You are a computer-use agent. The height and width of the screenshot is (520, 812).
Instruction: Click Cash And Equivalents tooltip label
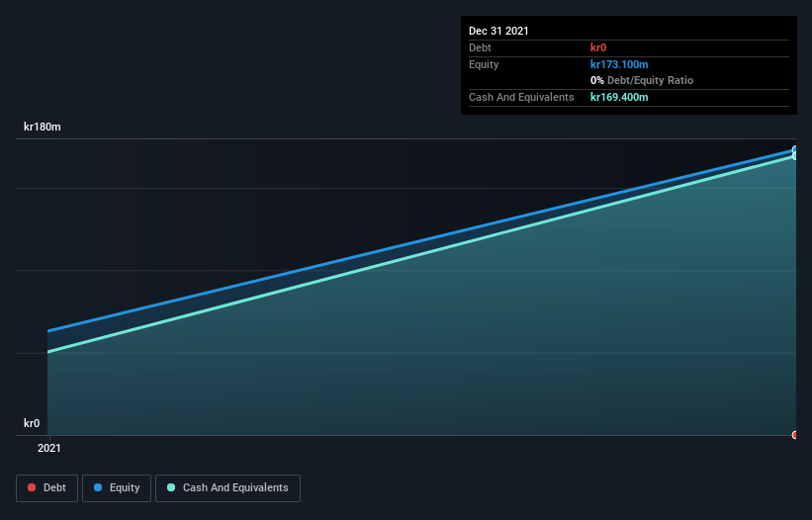coord(521,97)
